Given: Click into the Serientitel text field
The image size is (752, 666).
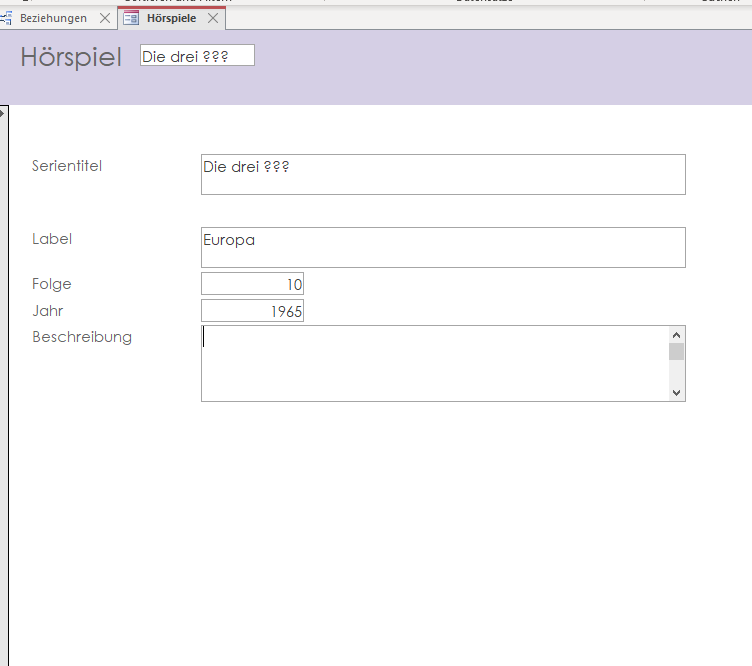Looking at the screenshot, I should [x=443, y=175].
